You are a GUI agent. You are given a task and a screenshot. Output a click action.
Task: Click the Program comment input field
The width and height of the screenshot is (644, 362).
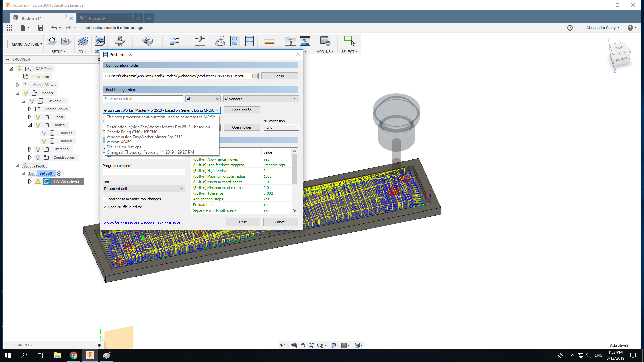144,172
